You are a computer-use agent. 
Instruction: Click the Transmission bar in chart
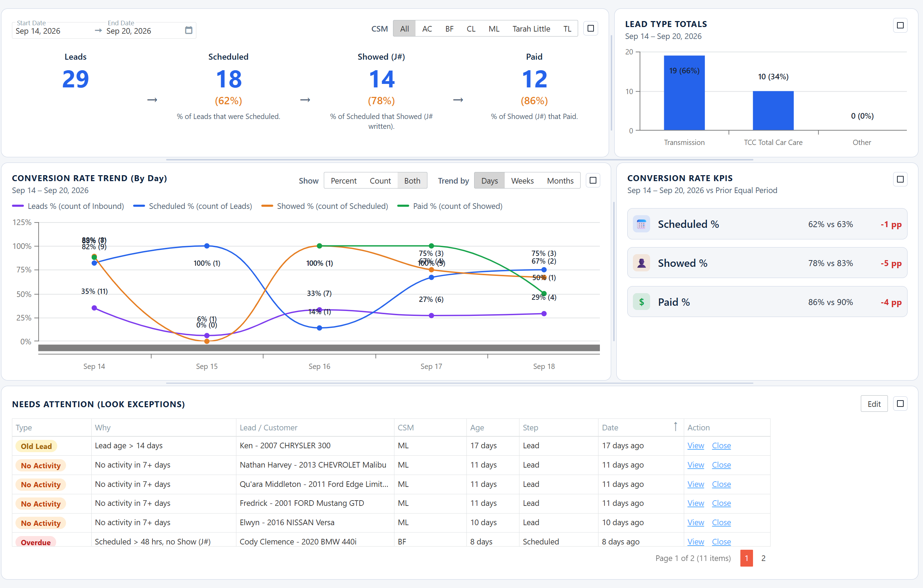[684, 93]
